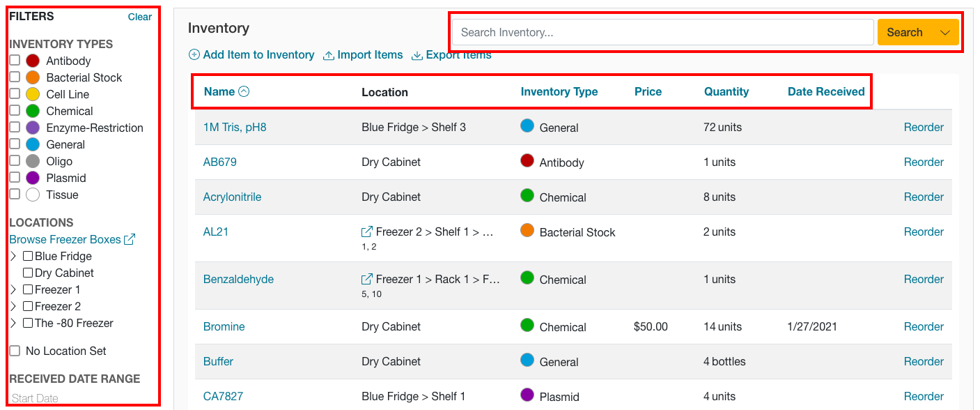Open Benzaldehyde freezer location link icon
This screenshot has height=410, width=980.
pos(367,279)
